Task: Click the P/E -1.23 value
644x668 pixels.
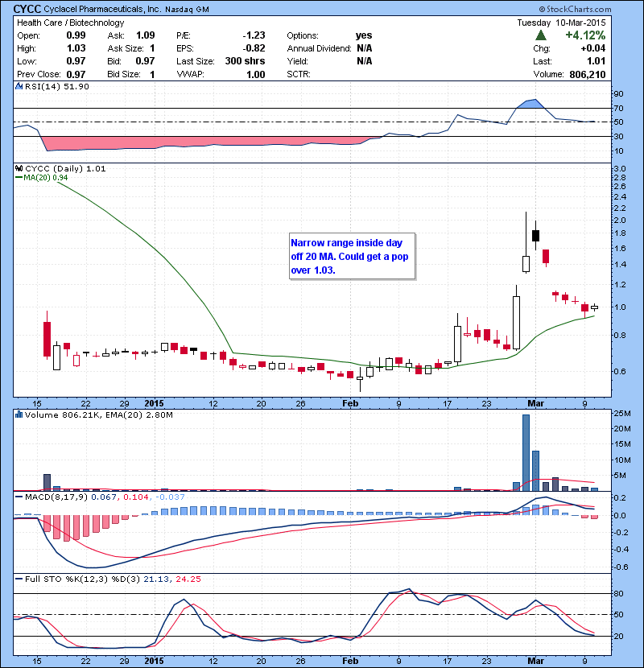Action: pyautogui.click(x=254, y=35)
